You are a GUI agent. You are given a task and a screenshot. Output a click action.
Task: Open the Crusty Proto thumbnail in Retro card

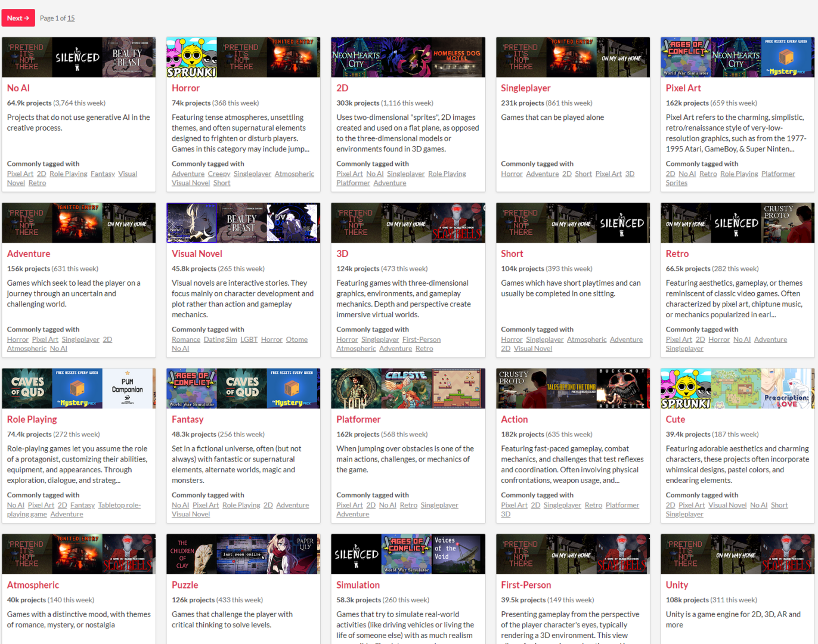[787, 222]
